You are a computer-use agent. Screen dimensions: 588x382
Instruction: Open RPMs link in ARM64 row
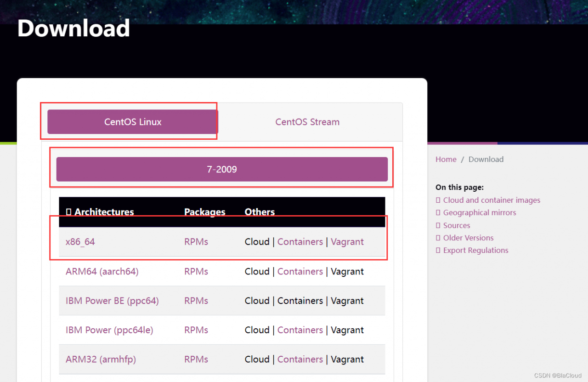[196, 271]
